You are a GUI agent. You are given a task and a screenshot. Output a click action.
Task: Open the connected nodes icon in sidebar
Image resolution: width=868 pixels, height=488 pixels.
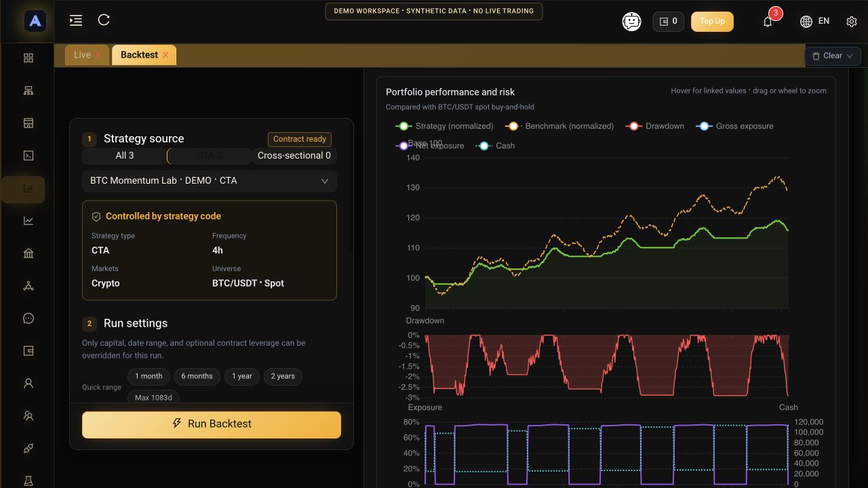click(x=28, y=286)
